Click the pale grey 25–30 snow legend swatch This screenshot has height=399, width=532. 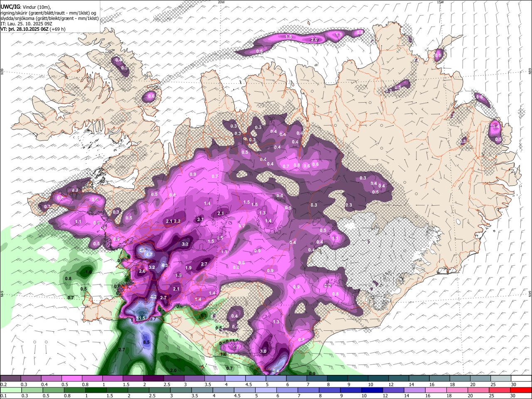tap(500, 378)
